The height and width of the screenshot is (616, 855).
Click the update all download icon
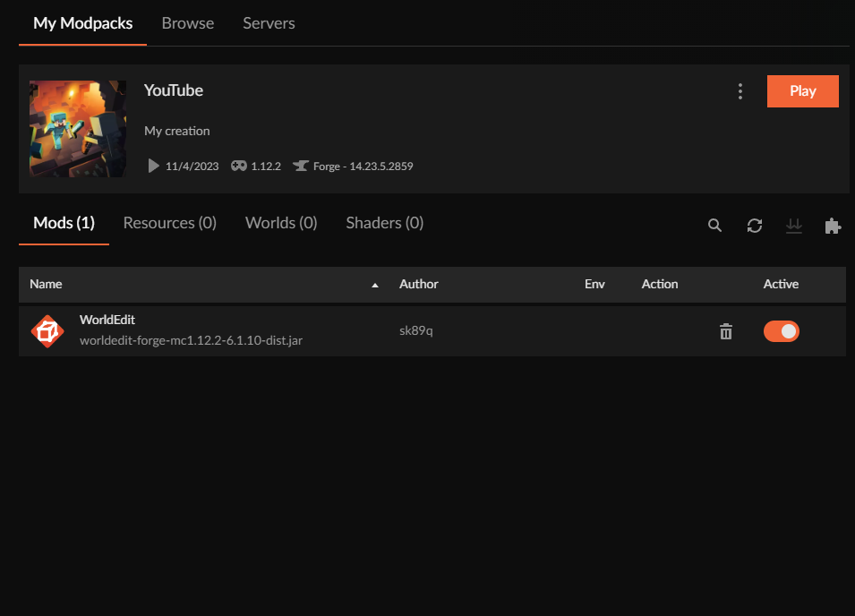coord(793,225)
